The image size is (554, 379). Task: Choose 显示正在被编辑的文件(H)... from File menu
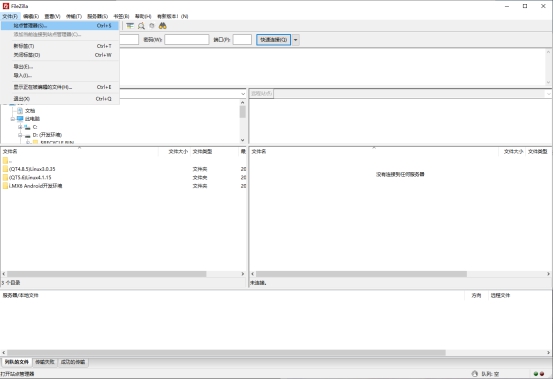[60, 87]
